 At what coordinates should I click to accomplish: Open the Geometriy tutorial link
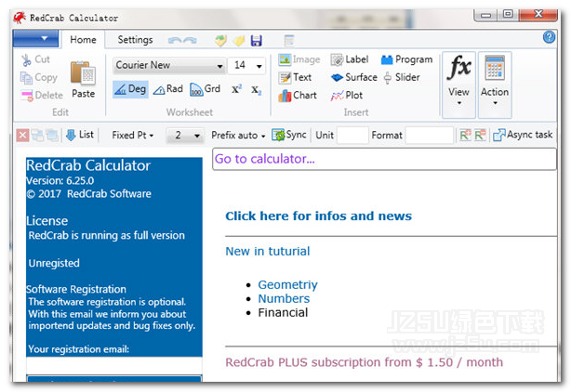pyautogui.click(x=287, y=285)
